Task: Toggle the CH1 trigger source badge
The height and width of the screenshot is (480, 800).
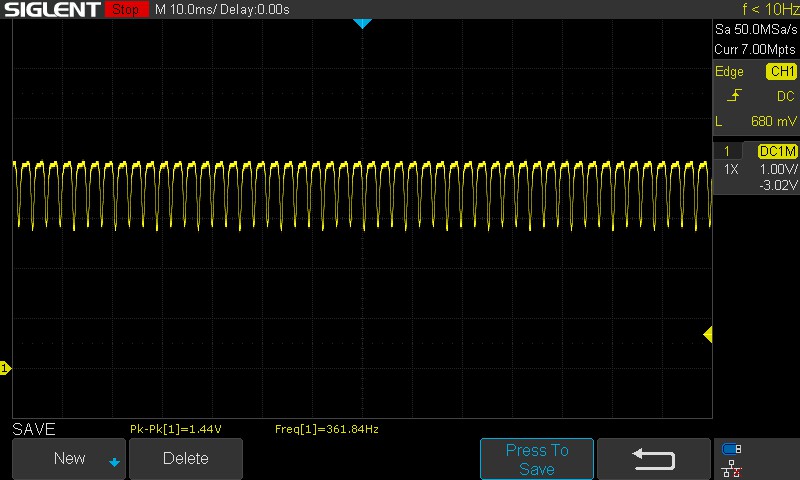Action: 781,72
